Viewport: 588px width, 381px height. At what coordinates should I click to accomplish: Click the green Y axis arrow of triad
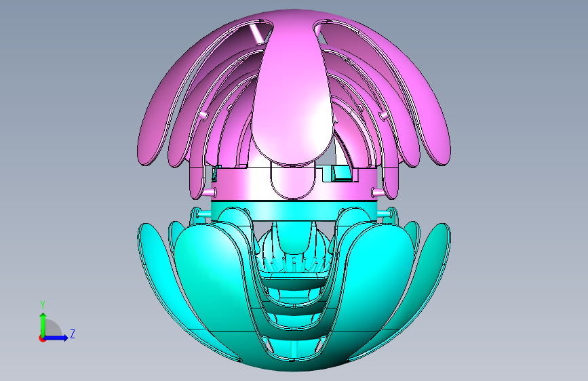(x=43, y=324)
